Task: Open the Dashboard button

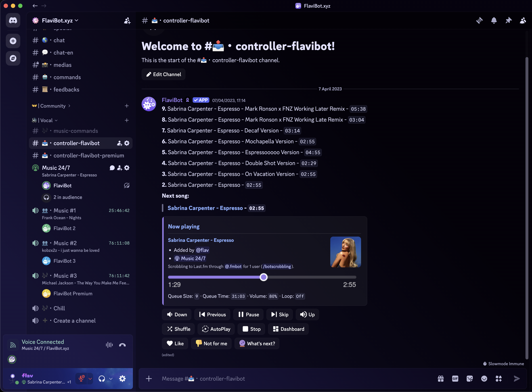Action: coord(288,329)
